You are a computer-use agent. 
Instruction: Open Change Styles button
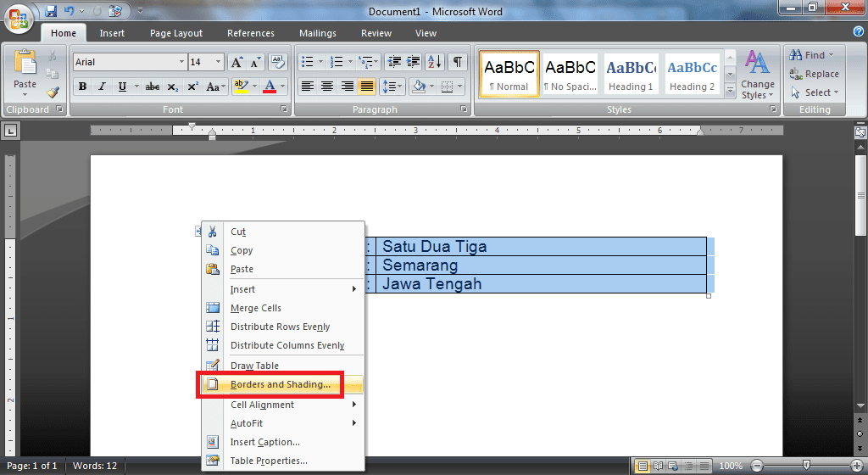[757, 75]
